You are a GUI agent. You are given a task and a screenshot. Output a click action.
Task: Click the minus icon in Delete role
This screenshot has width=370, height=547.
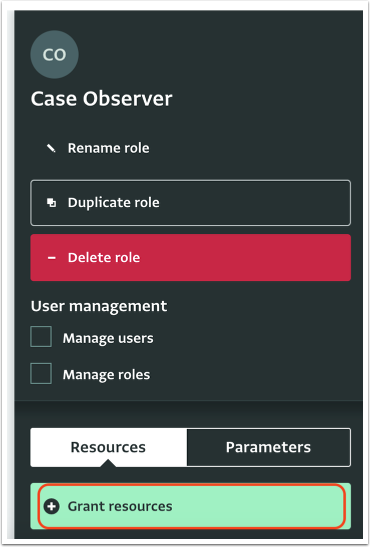pos(52,258)
